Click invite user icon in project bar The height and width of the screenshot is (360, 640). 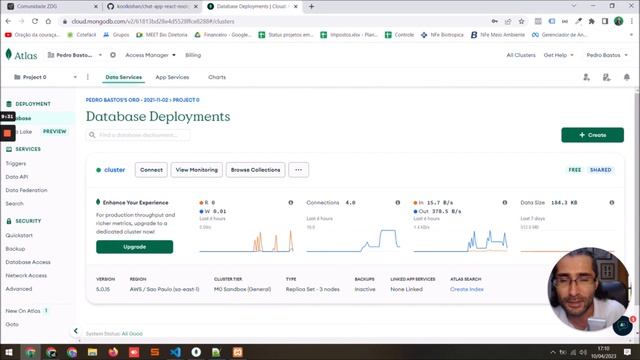(586, 77)
